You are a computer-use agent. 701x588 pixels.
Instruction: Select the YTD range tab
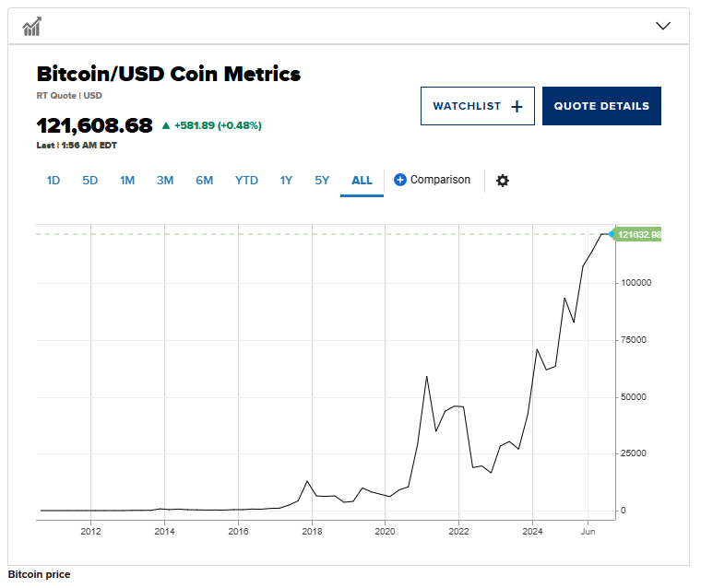246,181
